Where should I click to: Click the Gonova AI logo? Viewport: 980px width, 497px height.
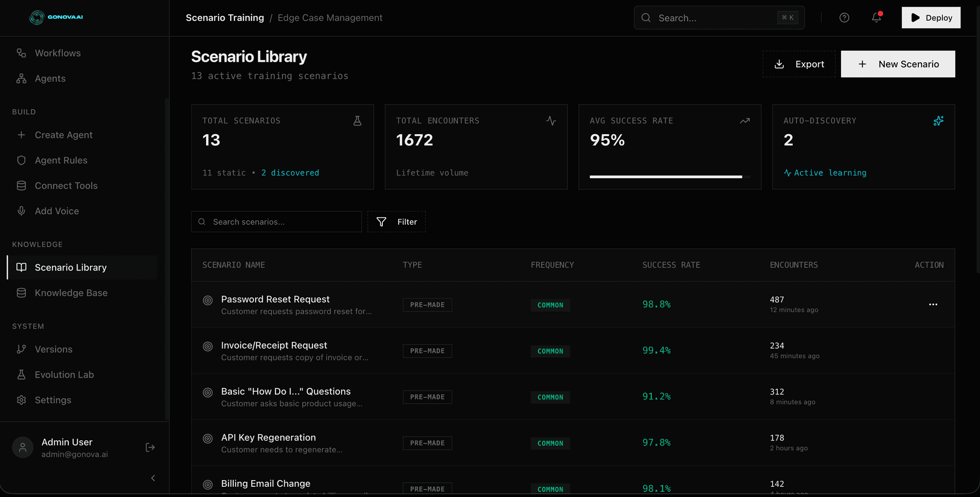[x=56, y=17]
